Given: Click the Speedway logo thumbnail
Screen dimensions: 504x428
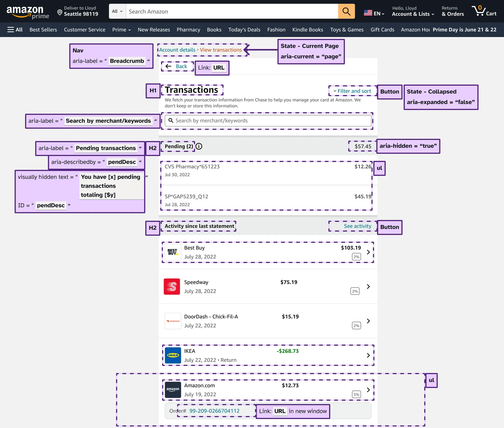Looking at the screenshot, I should tap(172, 286).
